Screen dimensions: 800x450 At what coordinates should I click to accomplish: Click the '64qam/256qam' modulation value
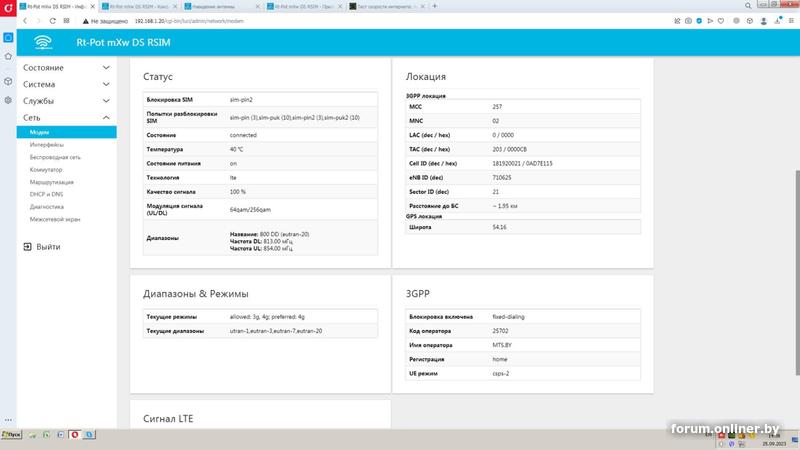point(250,210)
